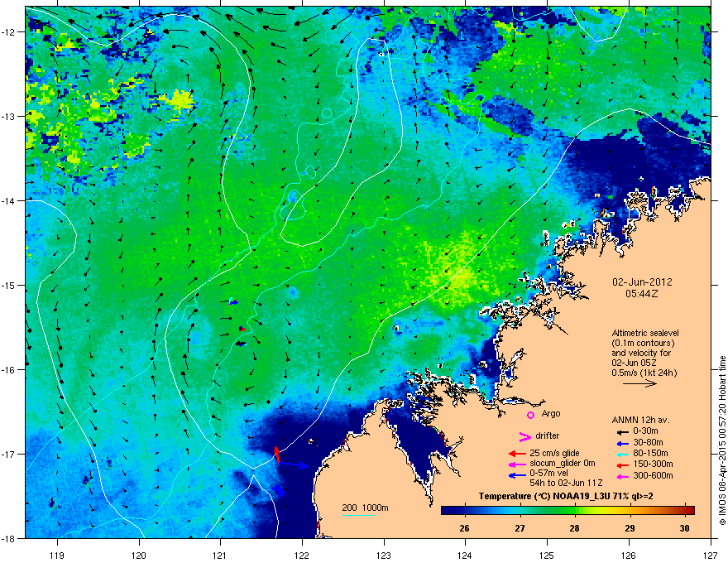The width and height of the screenshot is (728, 563).
Task: Click the vertical IMOS copyright timestamp text
Action: [722, 440]
